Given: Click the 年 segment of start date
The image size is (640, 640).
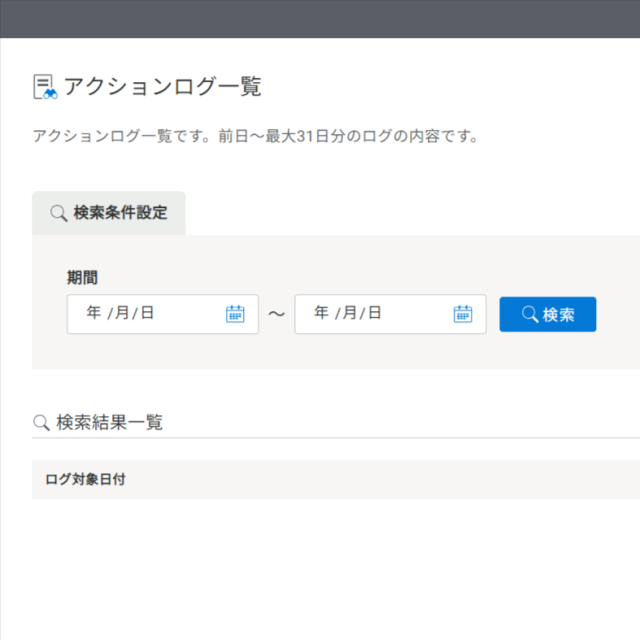Looking at the screenshot, I should point(93,313).
